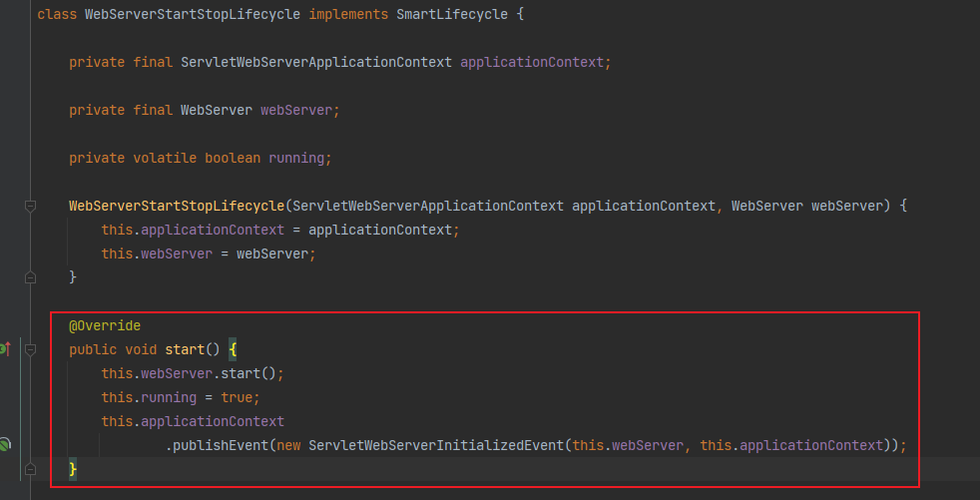Click the ServletWebServerInitializedEvent constructor call
The image size is (980, 500).
tap(436, 445)
